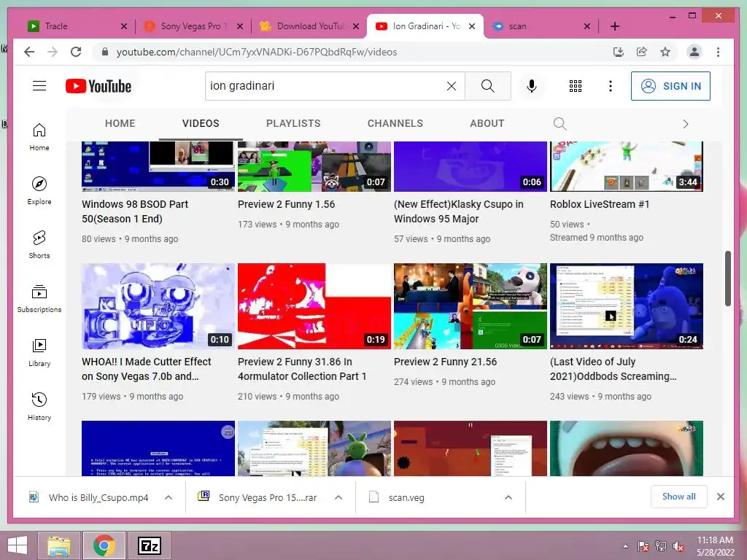Open History in the sidebar
This screenshot has height=560, width=747.
[39, 406]
